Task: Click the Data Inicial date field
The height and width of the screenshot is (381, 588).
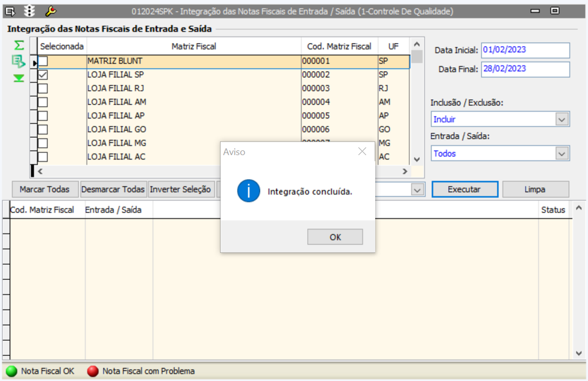Action: 525,50
